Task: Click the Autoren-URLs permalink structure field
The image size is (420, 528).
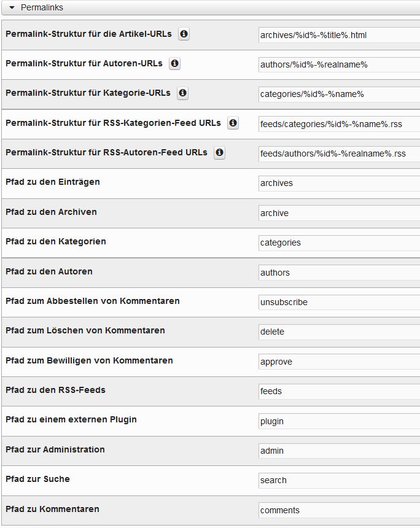Action: [x=339, y=64]
